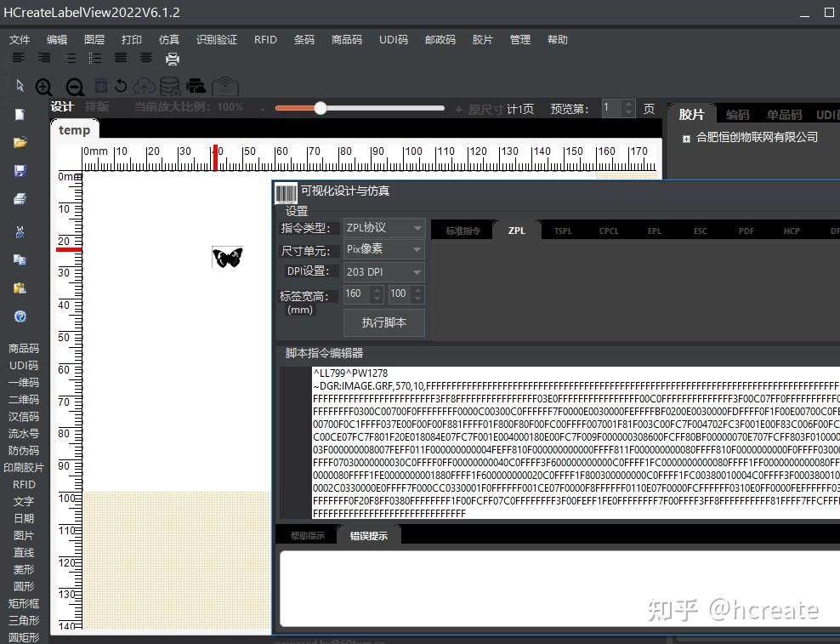Click the trash delete icon
This screenshot has width=840, height=644.
click(100, 85)
